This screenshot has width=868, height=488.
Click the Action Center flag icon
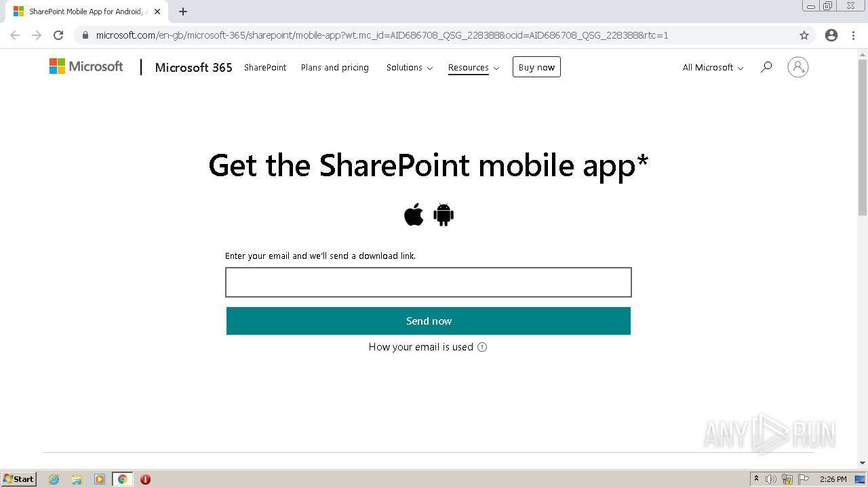[804, 479]
